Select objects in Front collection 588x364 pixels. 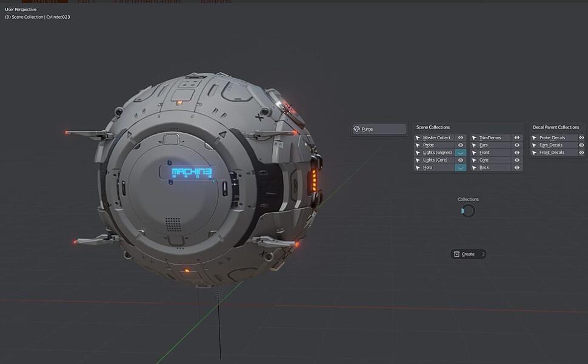[490, 153]
